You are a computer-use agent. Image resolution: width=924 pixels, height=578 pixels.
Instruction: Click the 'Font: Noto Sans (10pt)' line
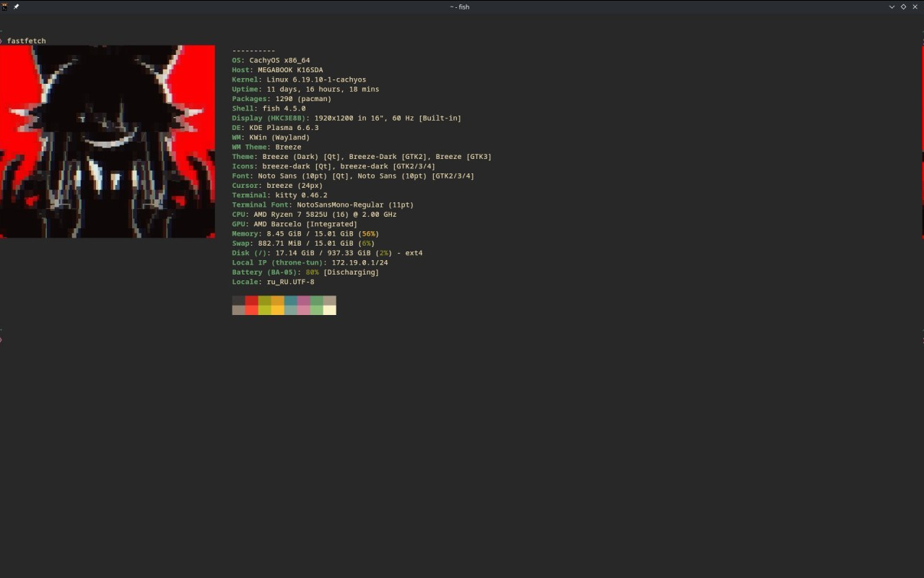tap(353, 176)
